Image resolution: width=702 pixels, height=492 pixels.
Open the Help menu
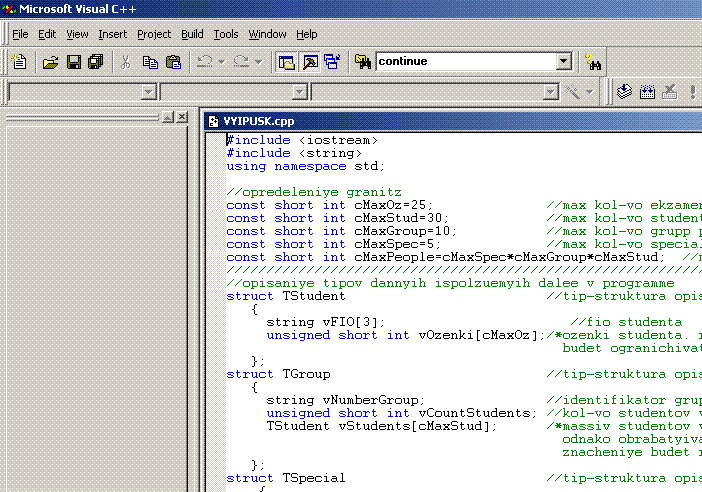(307, 34)
